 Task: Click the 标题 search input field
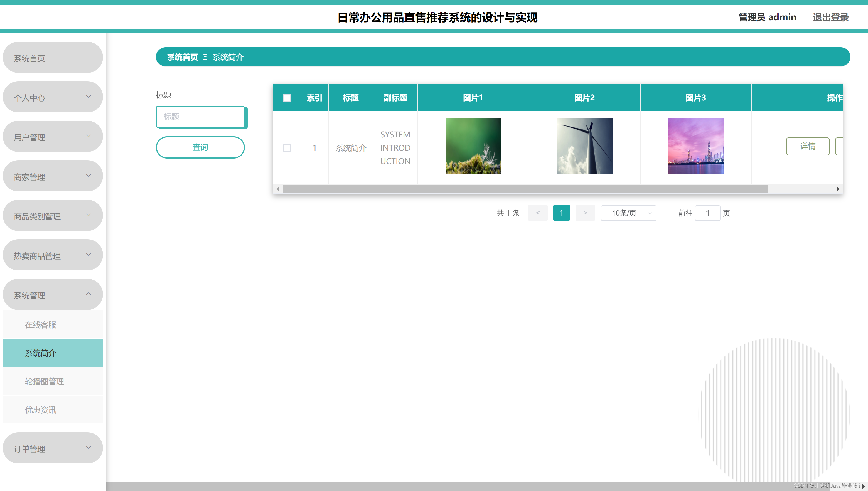pyautogui.click(x=200, y=117)
